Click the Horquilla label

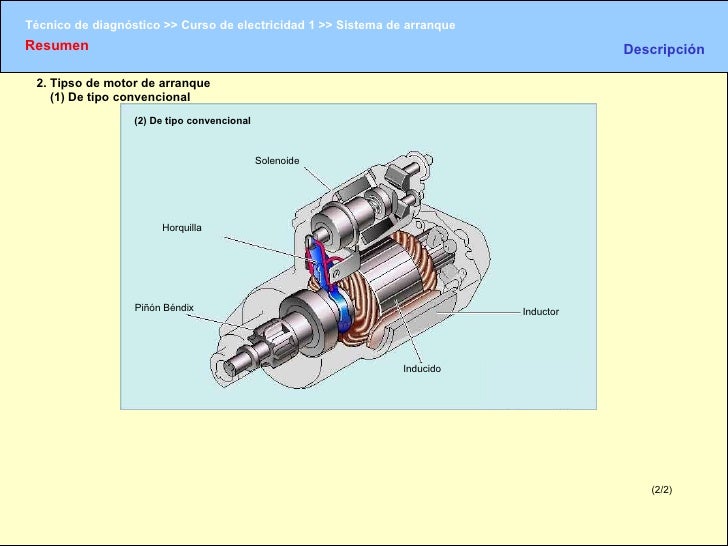[182, 228]
